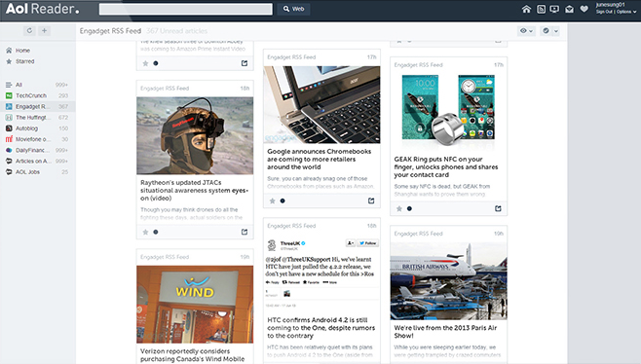Toggle read dot on GEAK Ring article
This screenshot has width=641, height=364.
point(409,208)
